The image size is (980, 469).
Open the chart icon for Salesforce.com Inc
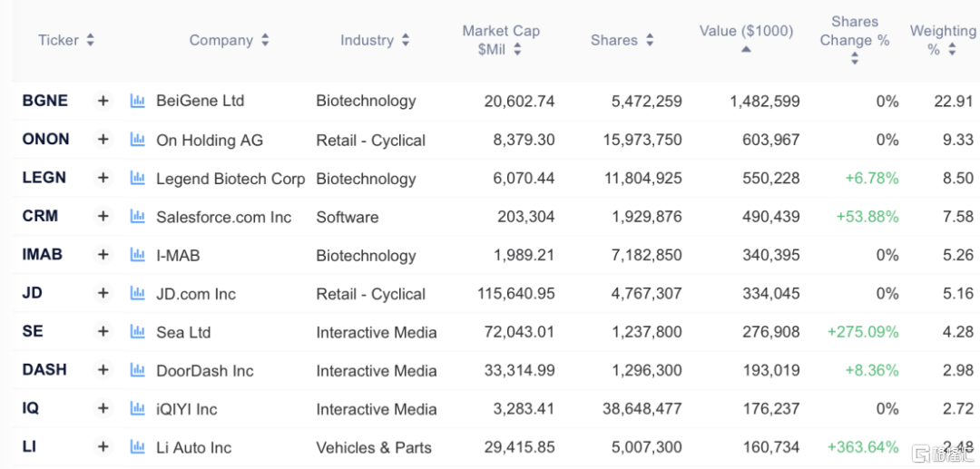138,216
